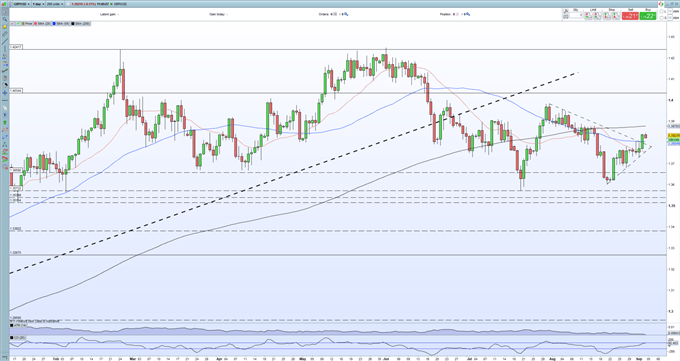Click the yellow alert bell icon

tap(5, 27)
